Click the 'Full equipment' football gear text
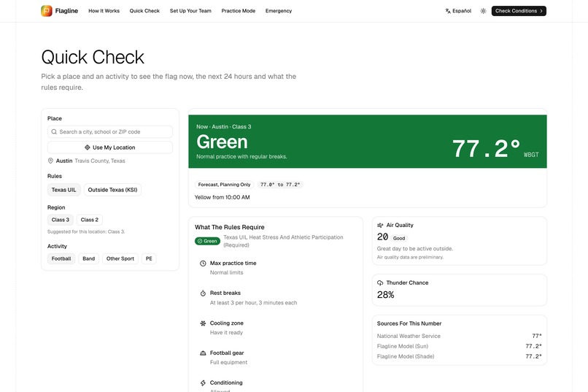 tap(229, 362)
